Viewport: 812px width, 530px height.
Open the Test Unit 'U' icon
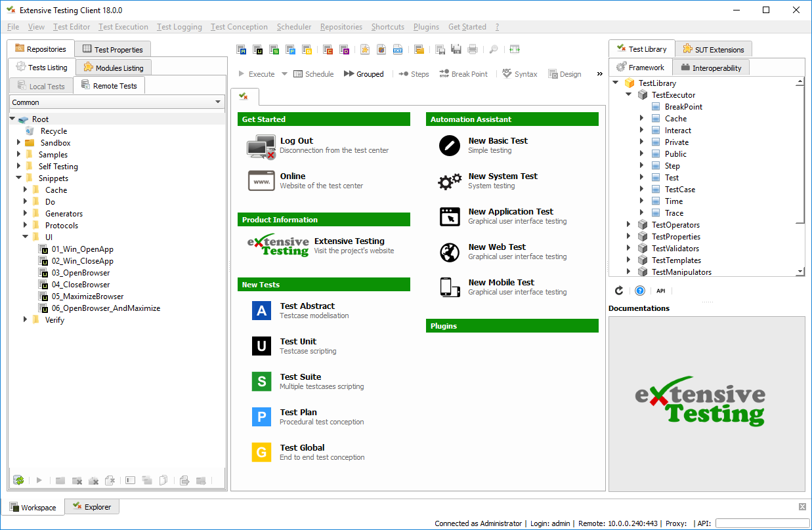click(261, 346)
